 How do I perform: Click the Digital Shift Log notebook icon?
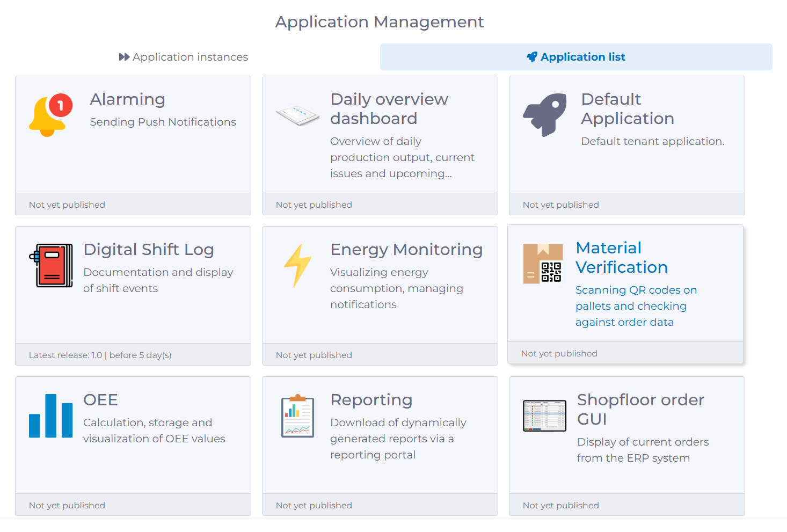pyautogui.click(x=52, y=265)
